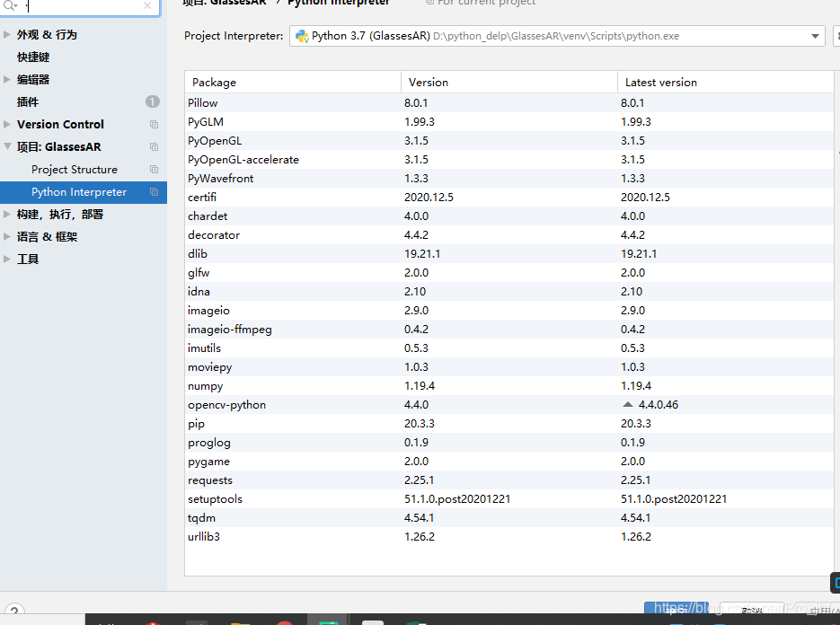Click the copy icon beside Version Control
The width and height of the screenshot is (840, 625).
tap(155, 124)
